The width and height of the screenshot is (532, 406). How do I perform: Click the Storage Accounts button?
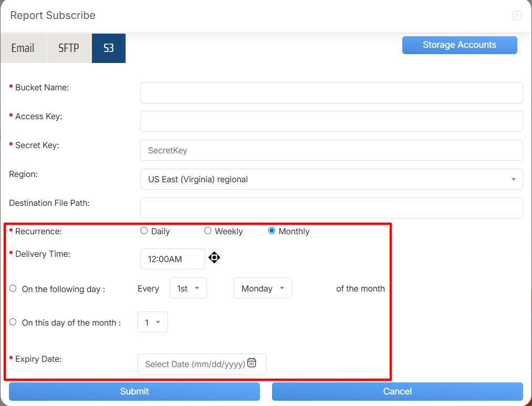459,45
